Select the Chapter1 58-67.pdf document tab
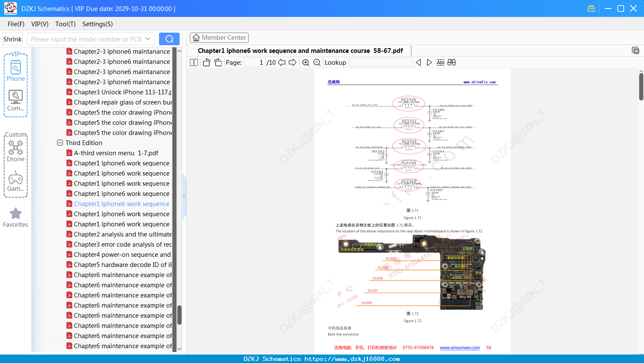 [300, 51]
